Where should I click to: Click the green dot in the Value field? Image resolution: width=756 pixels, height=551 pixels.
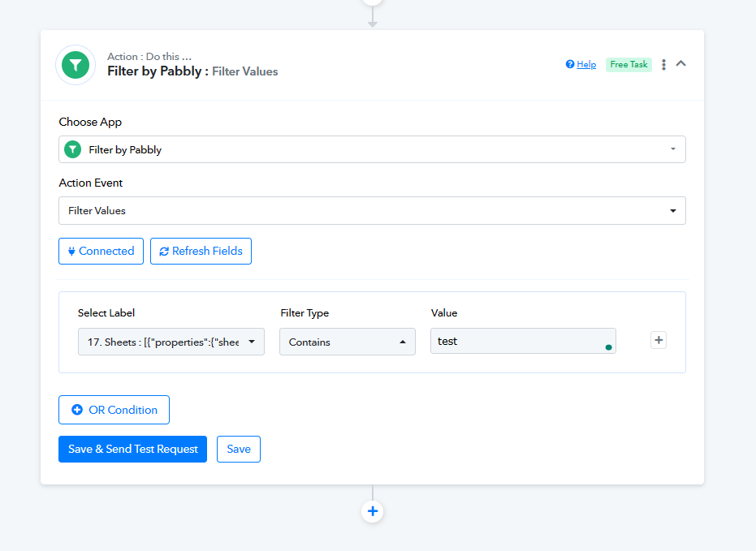(x=608, y=347)
